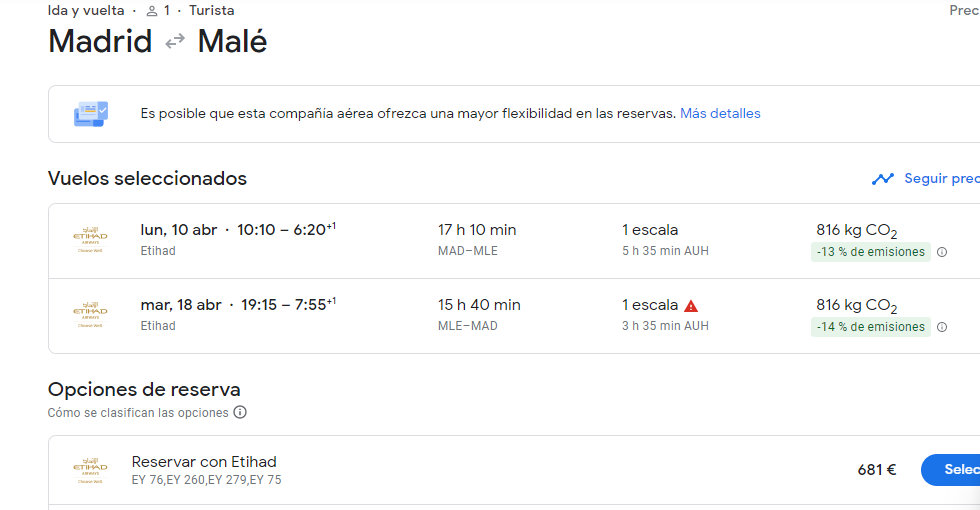Expand the mar, 18 abr return flight
The width and height of the screenshot is (980, 510).
pos(514,316)
